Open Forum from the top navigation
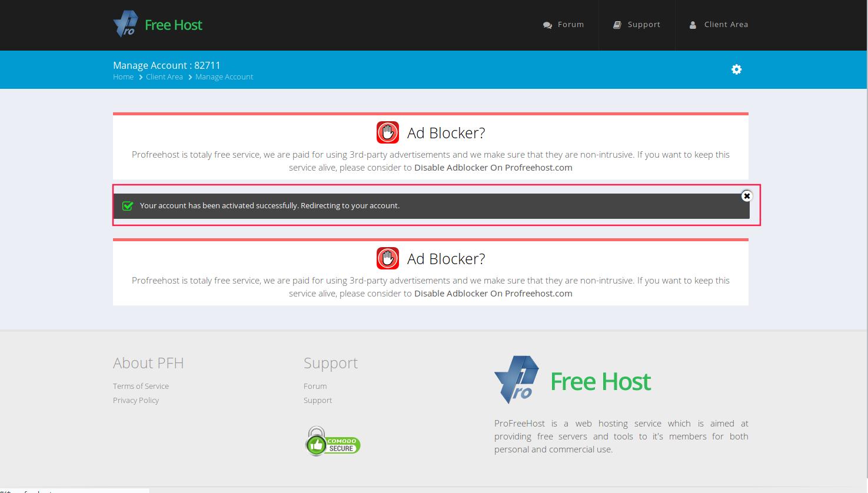The height and width of the screenshot is (493, 868). (x=563, y=25)
